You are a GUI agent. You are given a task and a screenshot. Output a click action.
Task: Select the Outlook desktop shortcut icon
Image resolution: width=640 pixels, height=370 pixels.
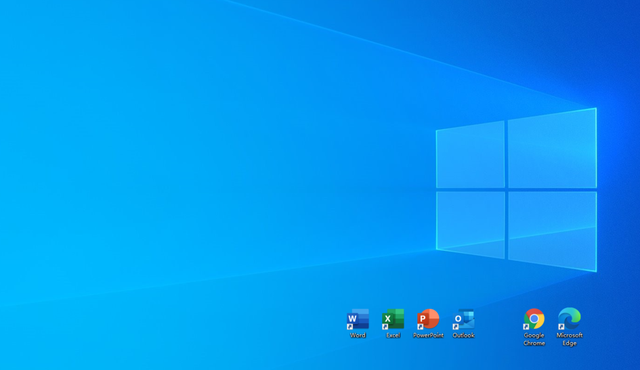pos(463,319)
